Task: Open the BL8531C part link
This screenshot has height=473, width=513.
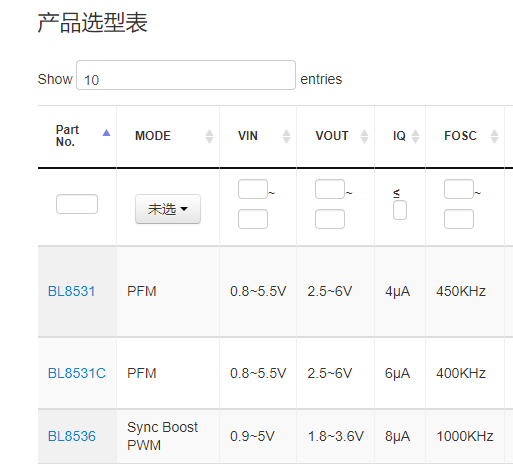Action: [77, 373]
